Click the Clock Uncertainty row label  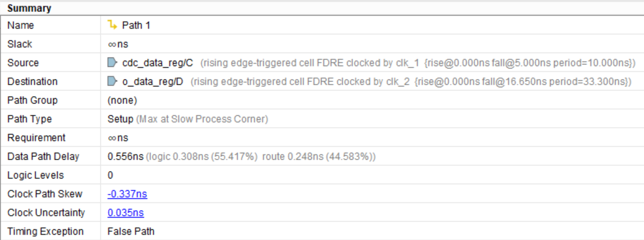pos(46,213)
